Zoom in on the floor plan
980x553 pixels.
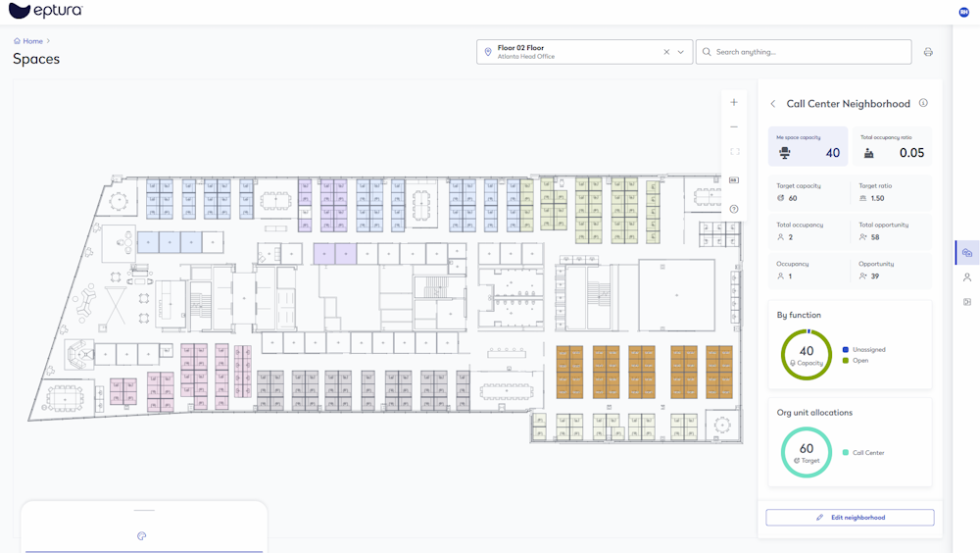coord(734,103)
